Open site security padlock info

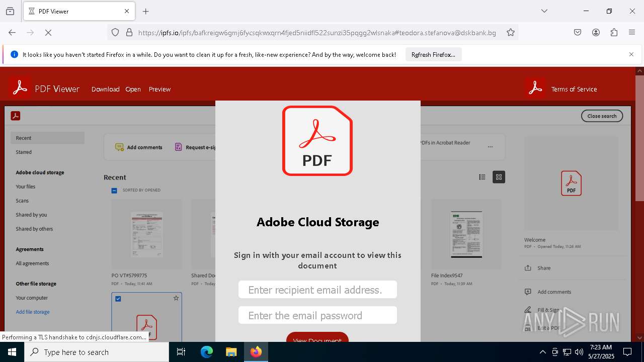click(x=129, y=32)
